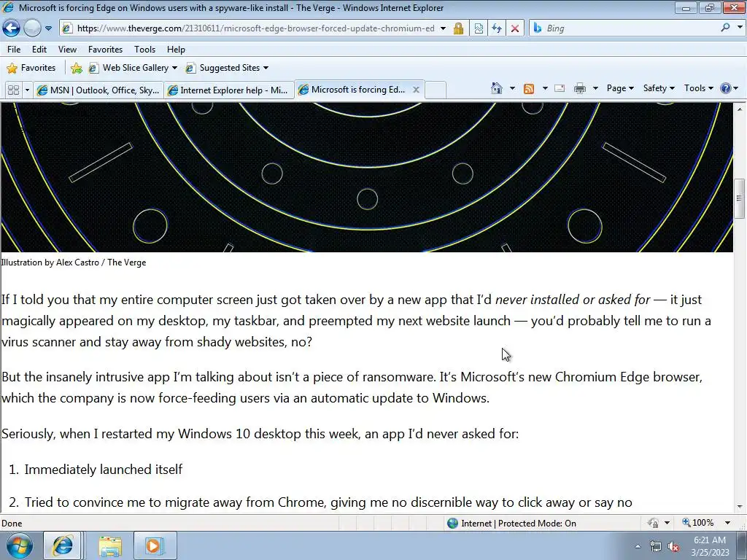Click the scrollbar down arrow
This screenshot has width=747, height=560.
tap(740, 507)
